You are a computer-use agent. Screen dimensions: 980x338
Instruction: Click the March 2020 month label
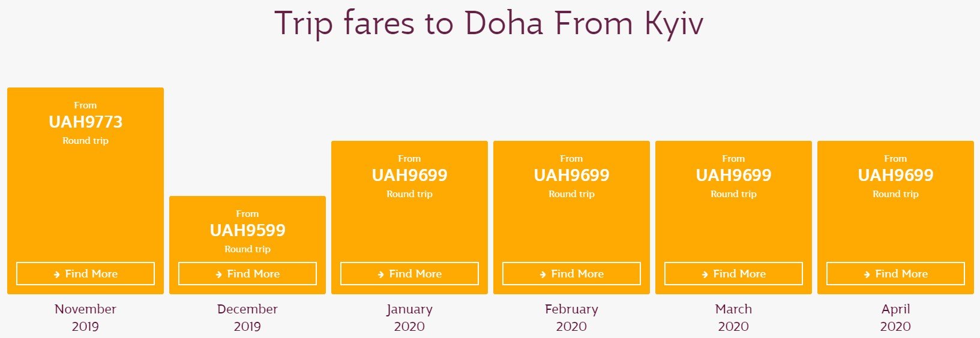(733, 318)
